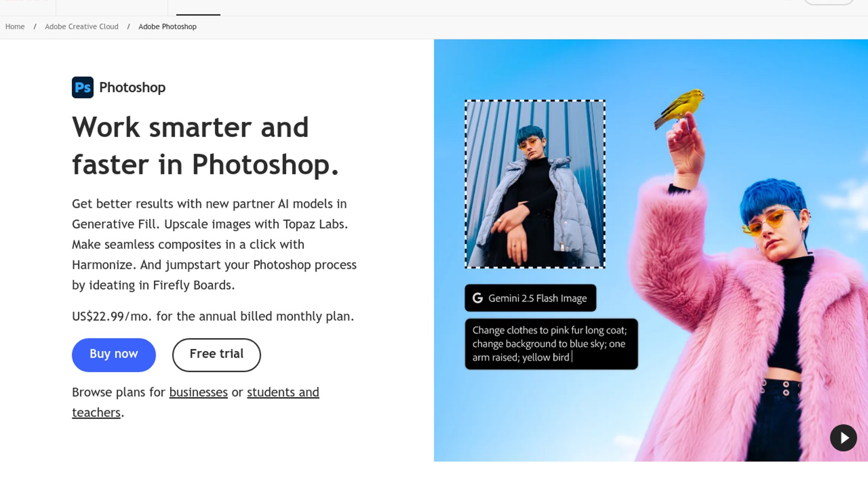Play the hero video with play button
The height and width of the screenshot is (488, 868).
click(x=843, y=438)
